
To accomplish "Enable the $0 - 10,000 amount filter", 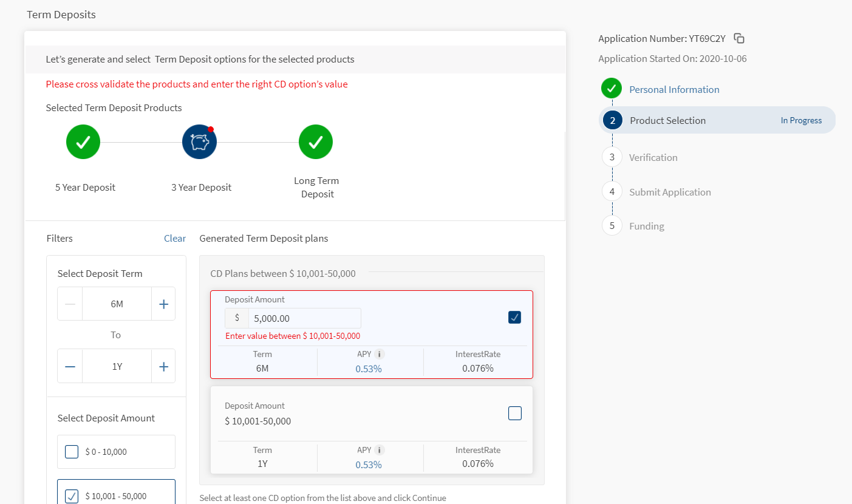I will [72, 452].
